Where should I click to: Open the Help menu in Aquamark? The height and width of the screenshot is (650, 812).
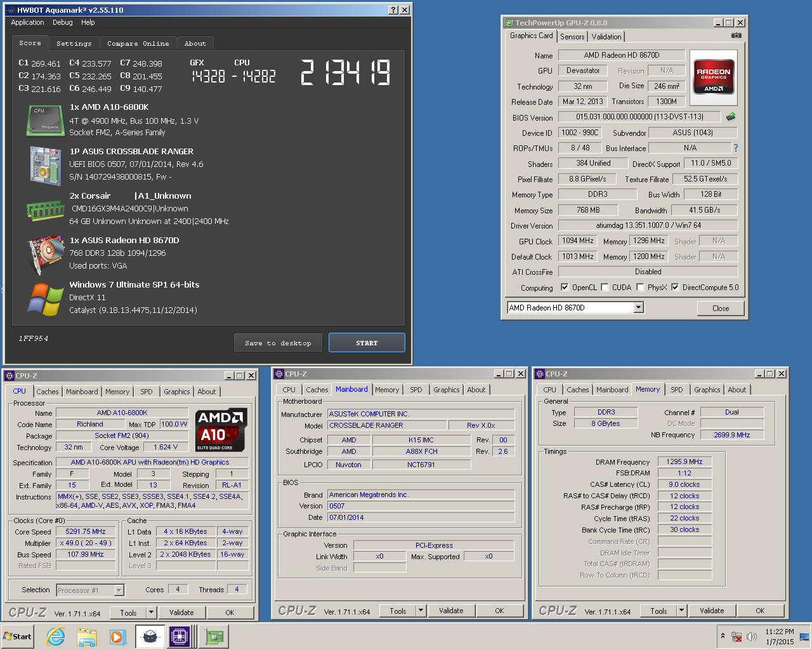(x=88, y=22)
